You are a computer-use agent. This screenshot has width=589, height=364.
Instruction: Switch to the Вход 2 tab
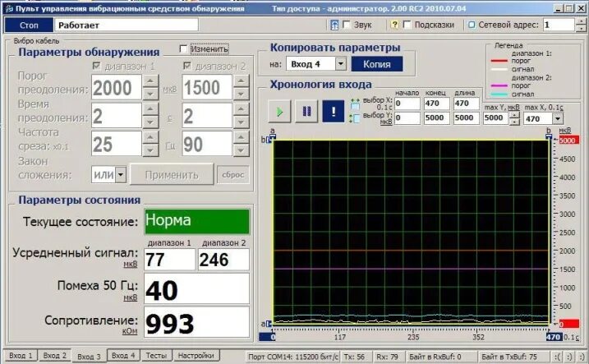coord(54,355)
